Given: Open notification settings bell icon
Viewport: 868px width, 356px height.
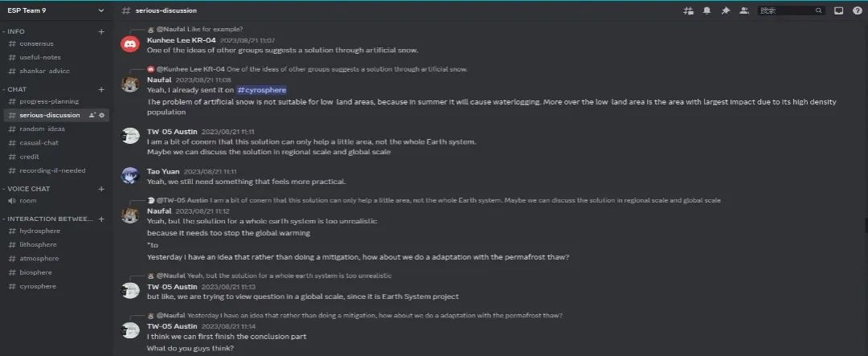Looking at the screenshot, I should tap(707, 10).
